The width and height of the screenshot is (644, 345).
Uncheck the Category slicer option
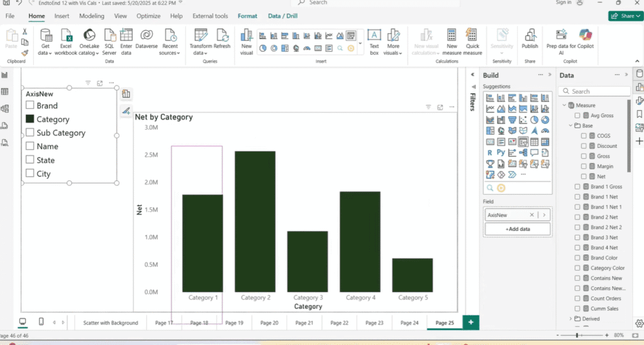click(30, 119)
